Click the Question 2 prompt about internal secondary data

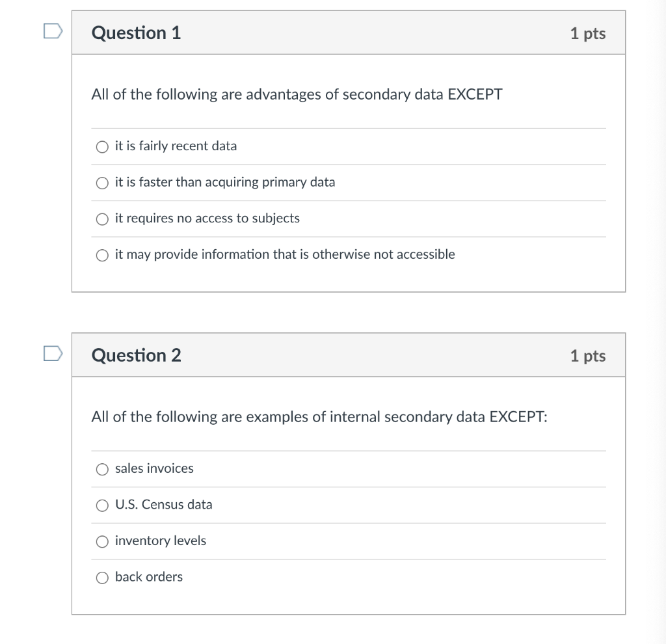(x=319, y=417)
